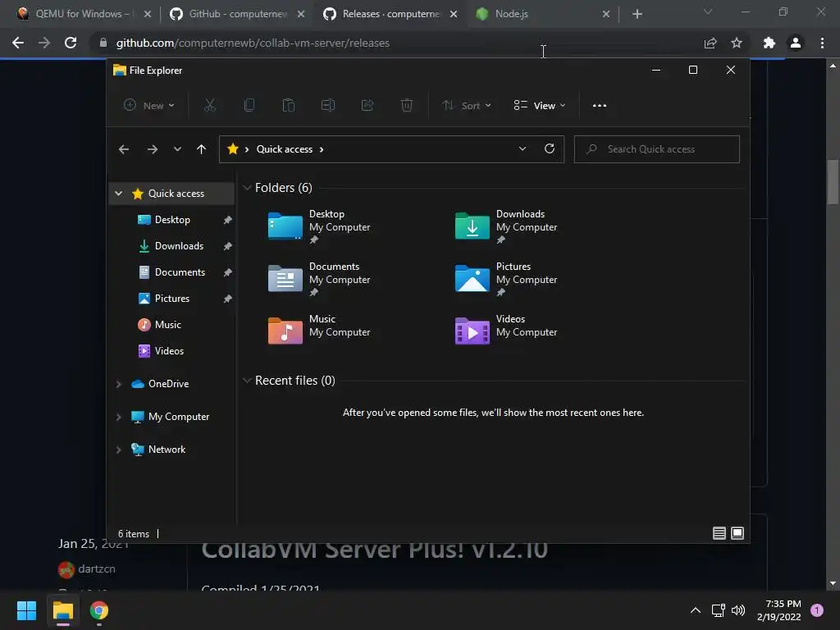Expand Network in navigation pane
Image resolution: width=840 pixels, height=630 pixels.
click(119, 450)
